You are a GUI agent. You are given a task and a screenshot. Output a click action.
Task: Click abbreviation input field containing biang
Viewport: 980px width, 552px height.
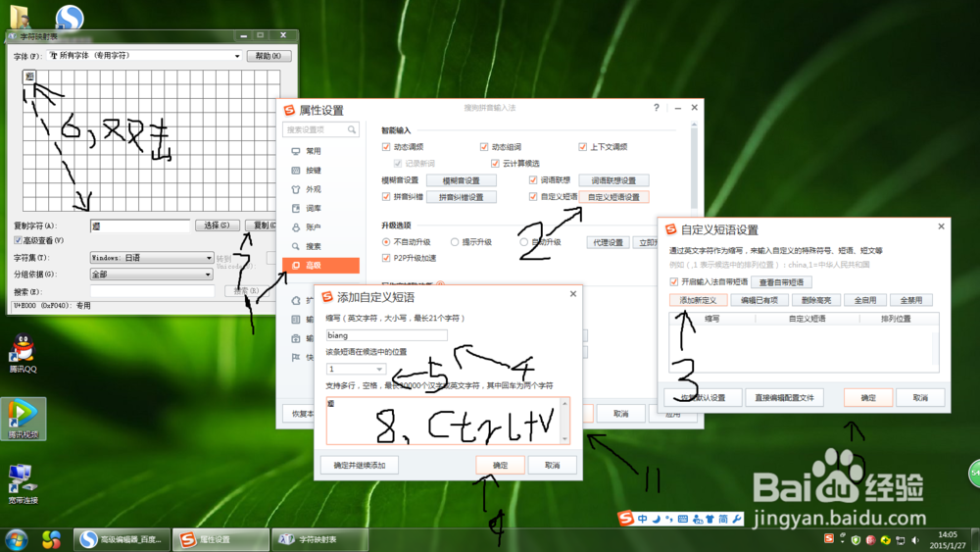click(x=387, y=335)
